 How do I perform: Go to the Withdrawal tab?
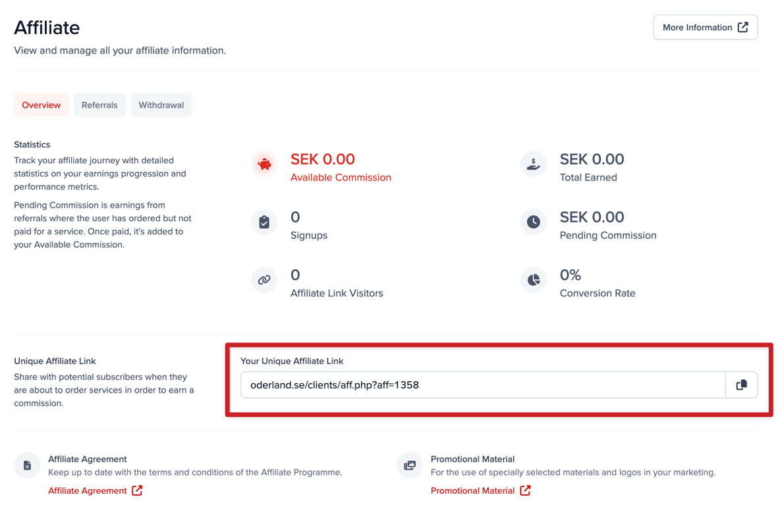(161, 105)
